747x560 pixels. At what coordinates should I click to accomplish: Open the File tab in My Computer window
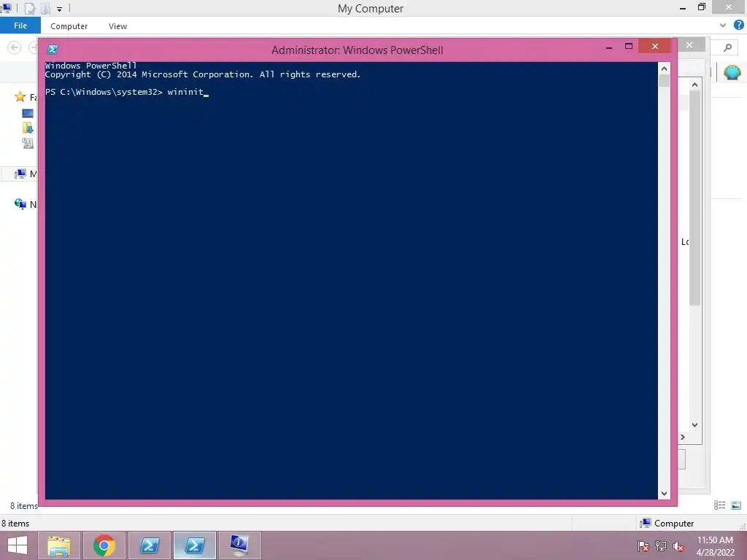(x=20, y=26)
